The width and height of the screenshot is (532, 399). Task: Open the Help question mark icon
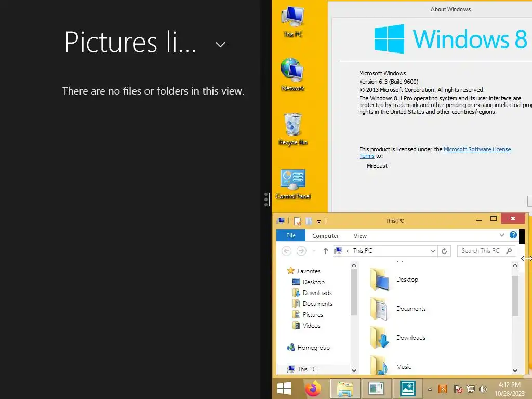click(513, 235)
